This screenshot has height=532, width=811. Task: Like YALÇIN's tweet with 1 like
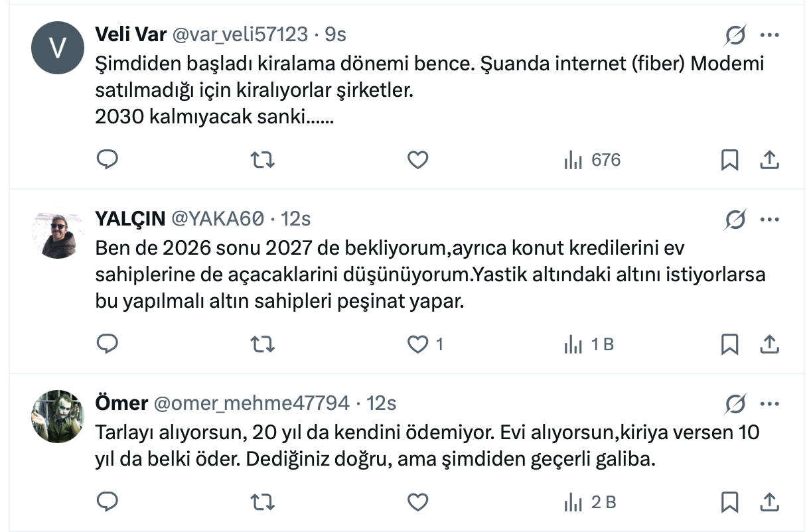coord(417,344)
